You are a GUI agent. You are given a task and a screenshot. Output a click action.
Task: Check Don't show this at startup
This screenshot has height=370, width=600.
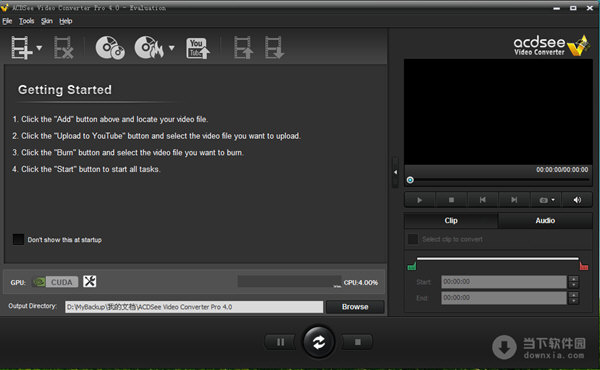point(18,240)
